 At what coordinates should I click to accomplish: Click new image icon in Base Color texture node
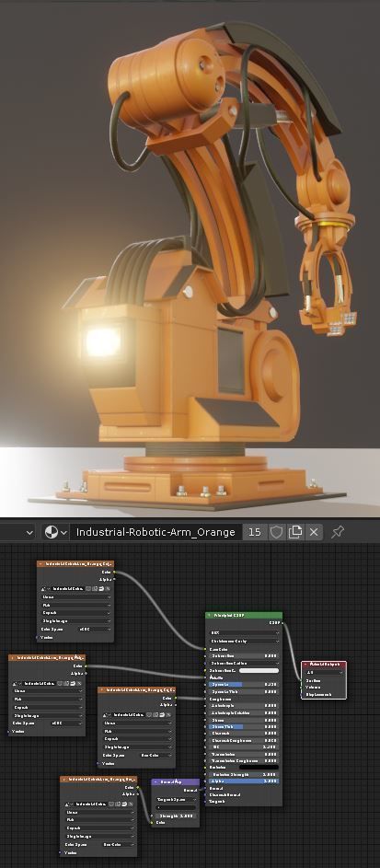(x=95, y=589)
